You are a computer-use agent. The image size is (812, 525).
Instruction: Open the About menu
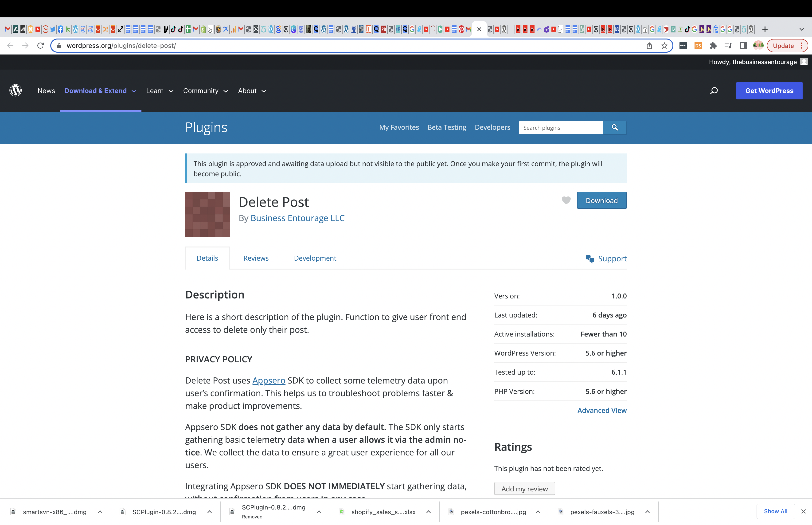(x=252, y=91)
